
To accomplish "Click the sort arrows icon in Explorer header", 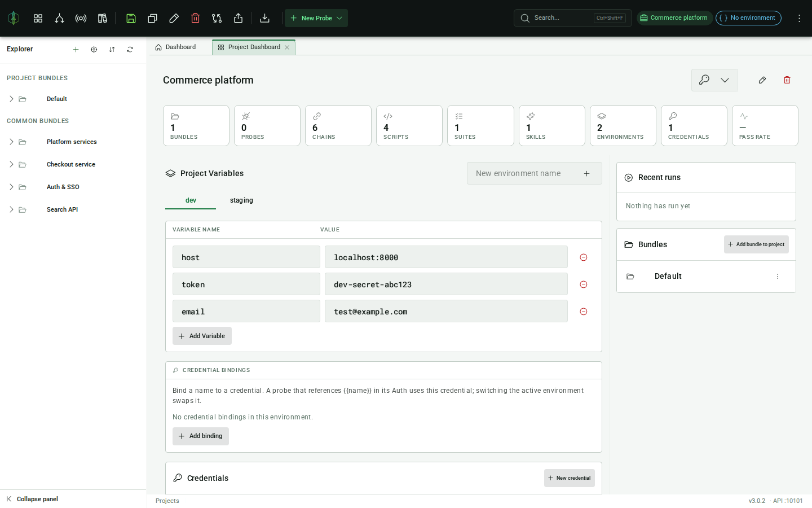I will click(x=112, y=49).
